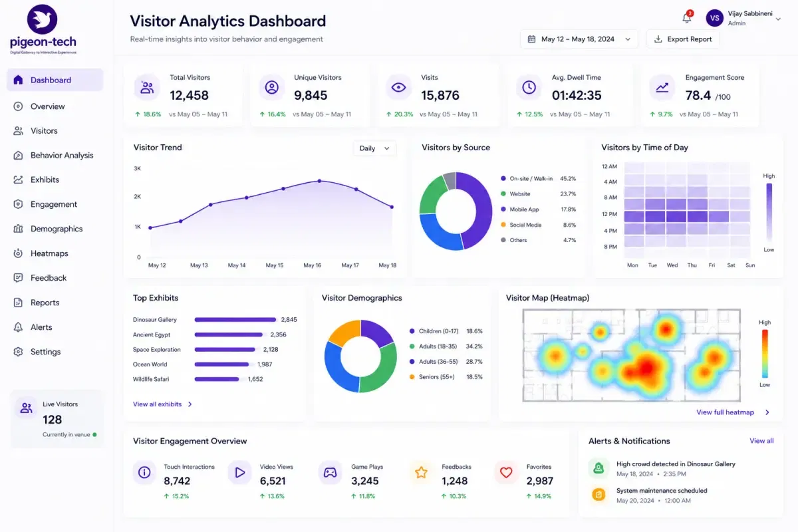The width and height of the screenshot is (798, 532).
Task: Click the Favorites heart icon
Action: pos(506,473)
